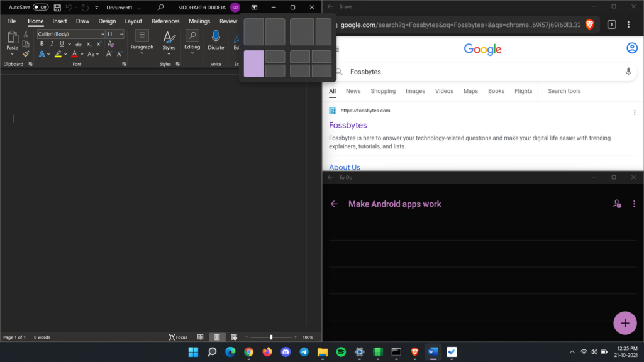This screenshot has width=644, height=362.
Task: Go back using the arrow beside Make Android apps work
Action: click(335, 204)
